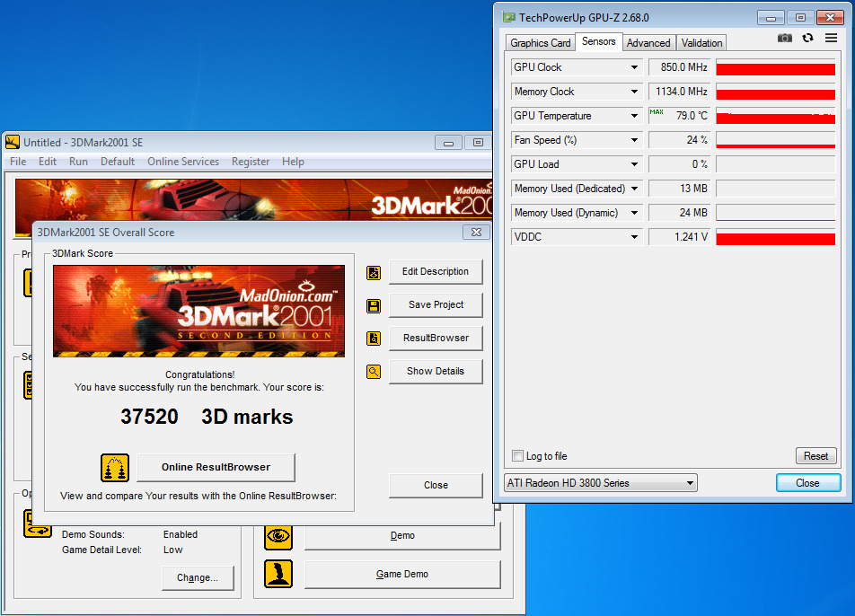Click the Demo button
Screen dimensions: 855x616
coord(402,536)
